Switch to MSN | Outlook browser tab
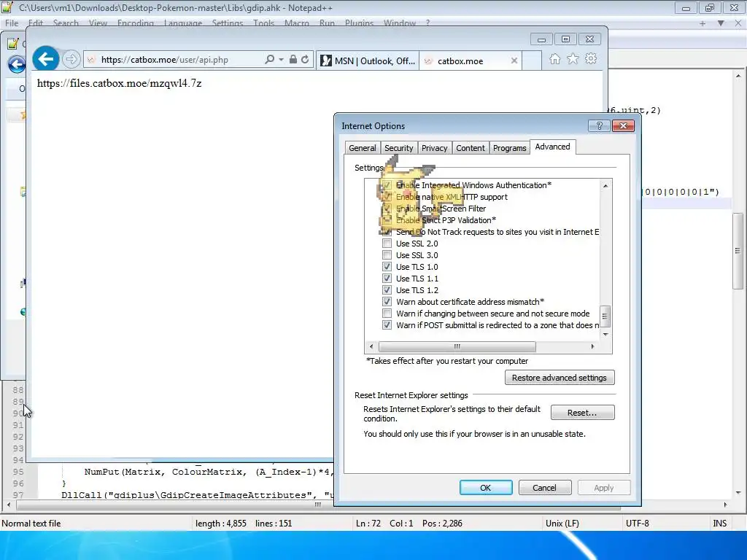Screen dimensions: 747x560 coord(368,61)
